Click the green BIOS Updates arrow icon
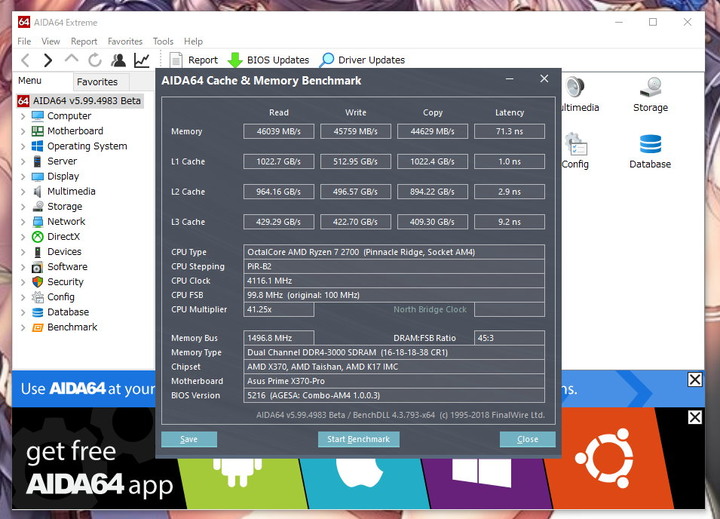 click(235, 60)
